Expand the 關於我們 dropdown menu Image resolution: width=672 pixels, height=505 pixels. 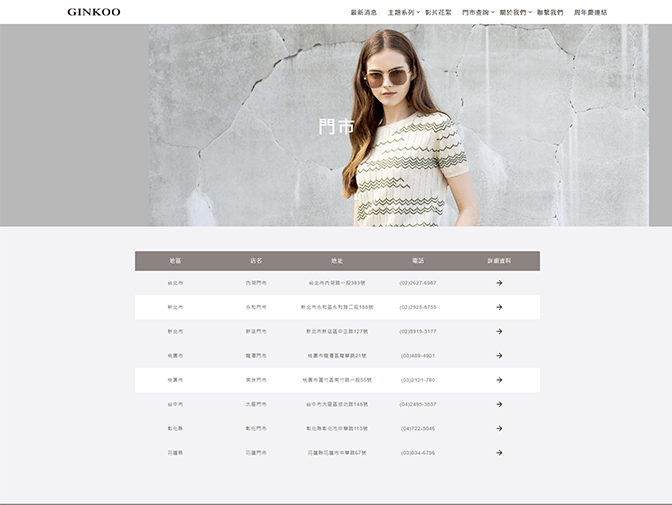(515, 13)
